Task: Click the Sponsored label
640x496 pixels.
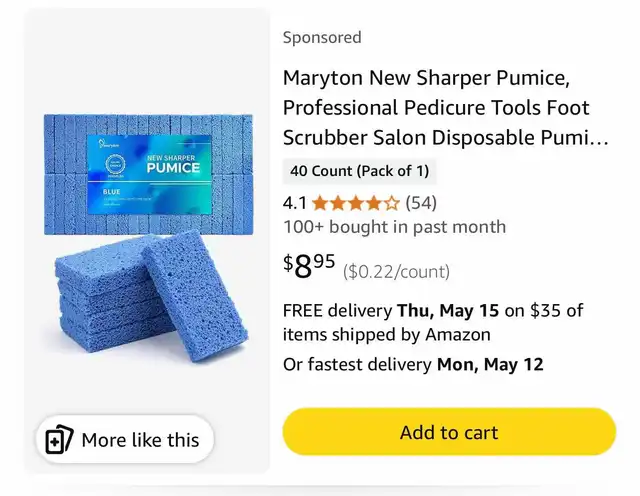Action: click(322, 37)
